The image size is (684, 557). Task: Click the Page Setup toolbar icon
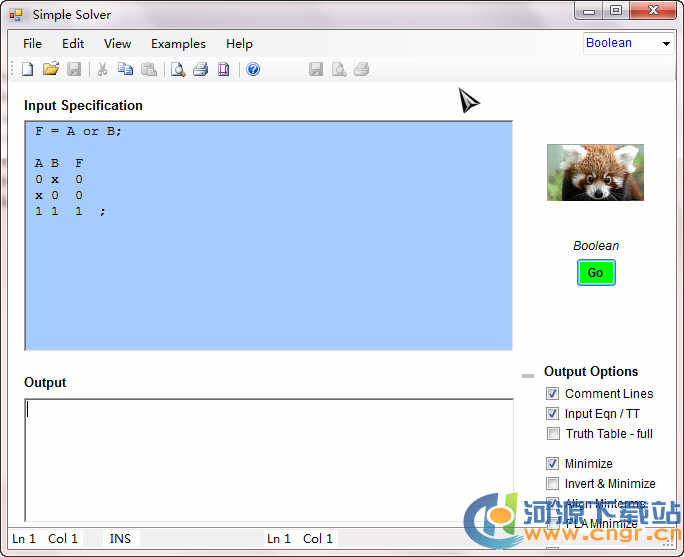pyautogui.click(x=223, y=69)
